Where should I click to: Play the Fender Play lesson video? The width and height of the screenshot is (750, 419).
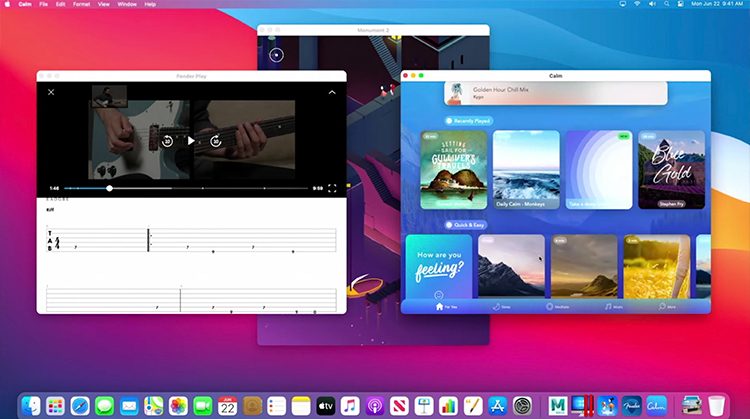[191, 141]
